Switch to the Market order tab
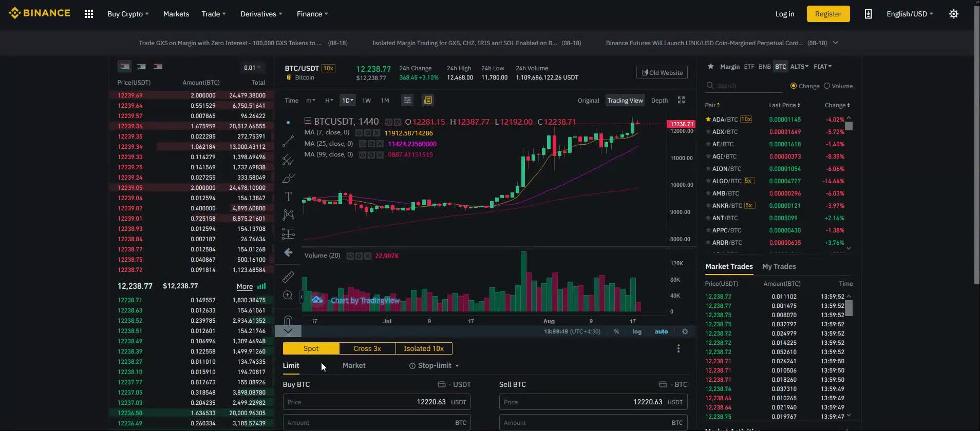 [353, 365]
